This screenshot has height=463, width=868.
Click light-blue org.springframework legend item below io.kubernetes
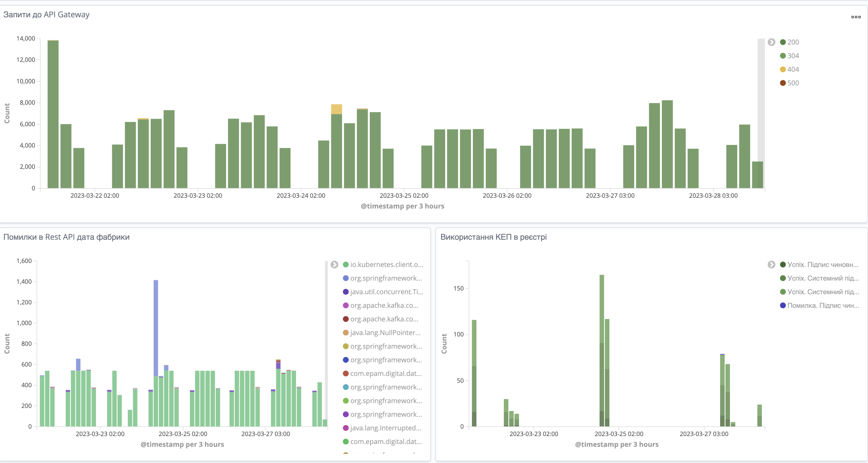point(382,278)
